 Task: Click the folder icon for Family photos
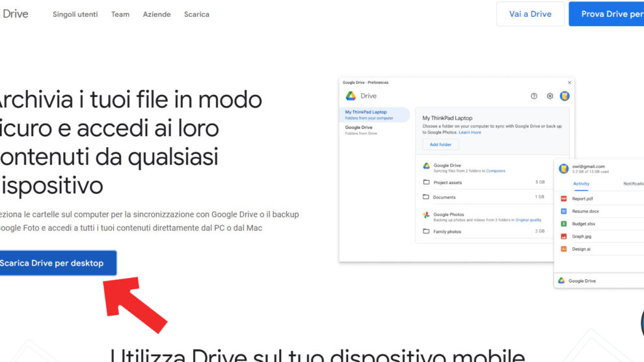426,231
